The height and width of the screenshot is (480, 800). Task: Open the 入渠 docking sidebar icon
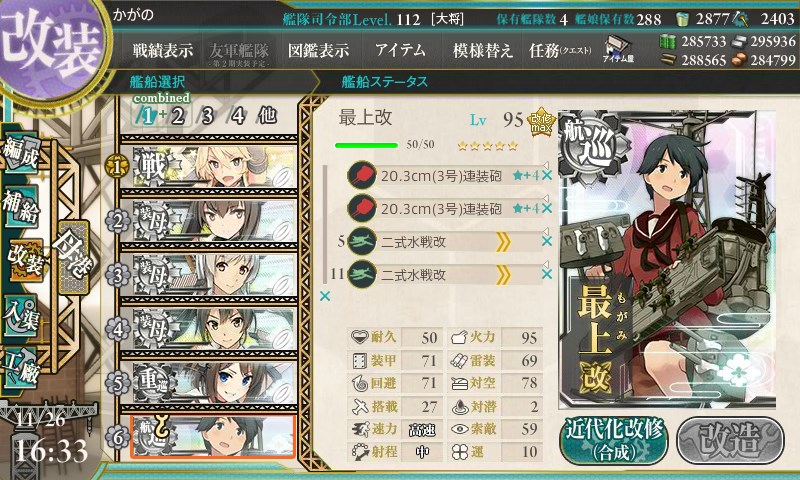21,317
